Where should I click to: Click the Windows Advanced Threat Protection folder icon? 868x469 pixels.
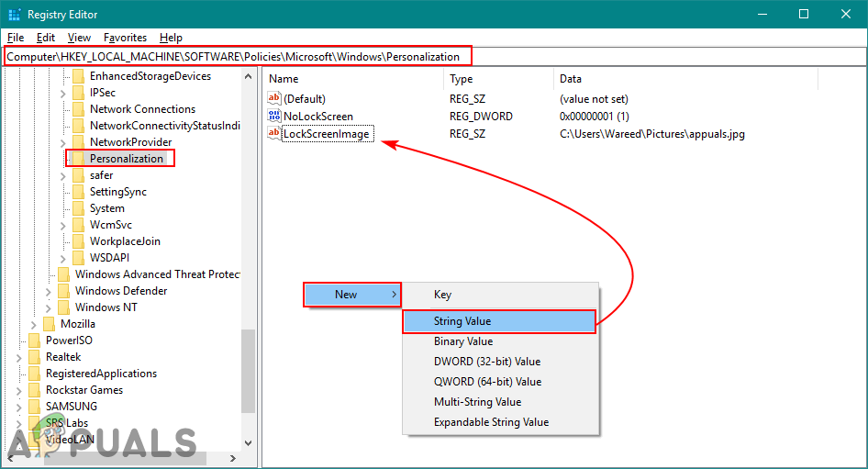coord(63,274)
